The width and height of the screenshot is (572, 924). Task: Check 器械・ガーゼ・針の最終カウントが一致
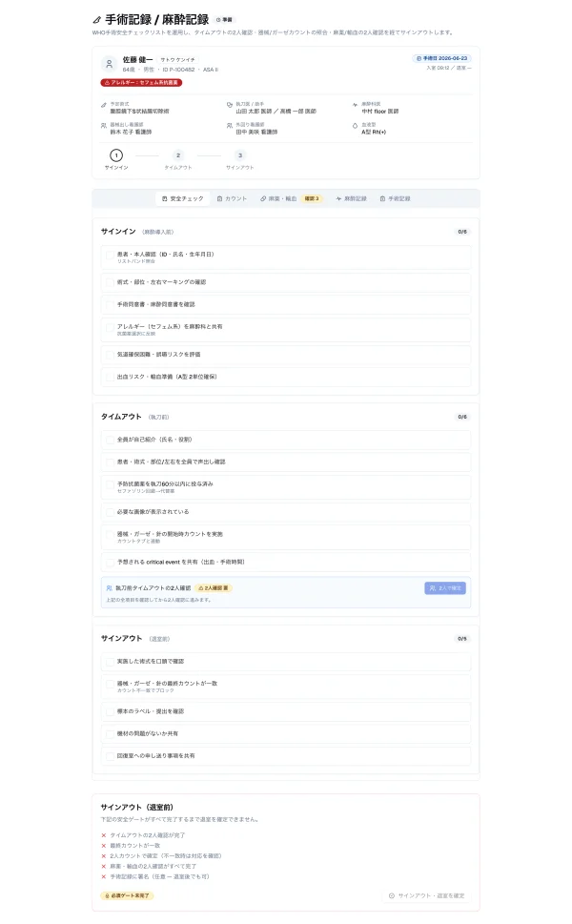[x=110, y=684]
